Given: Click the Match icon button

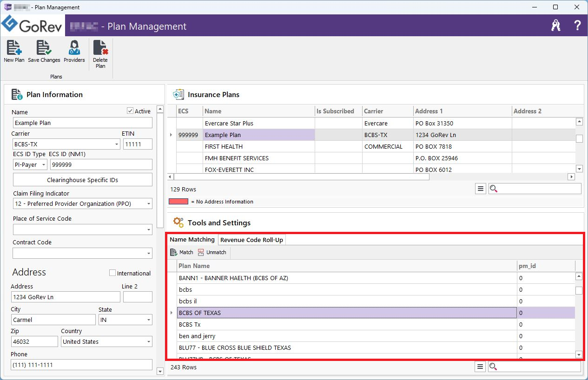Looking at the screenshot, I should (182, 252).
